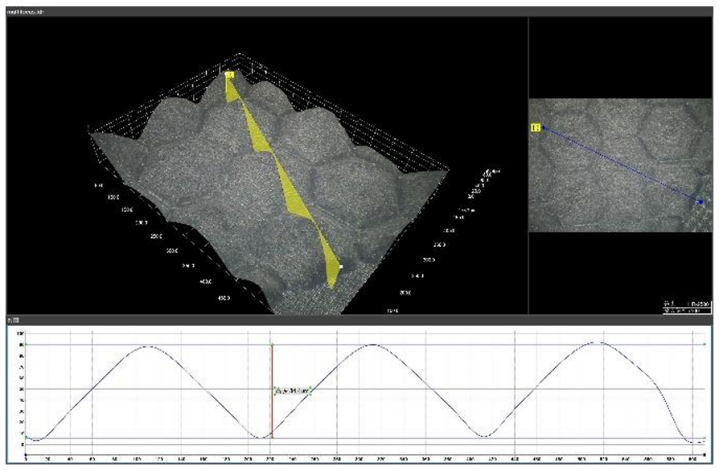The height and width of the screenshot is (470, 719).
Task: Click the yellow cross-section plane in 3D view
Action: coord(280,170)
